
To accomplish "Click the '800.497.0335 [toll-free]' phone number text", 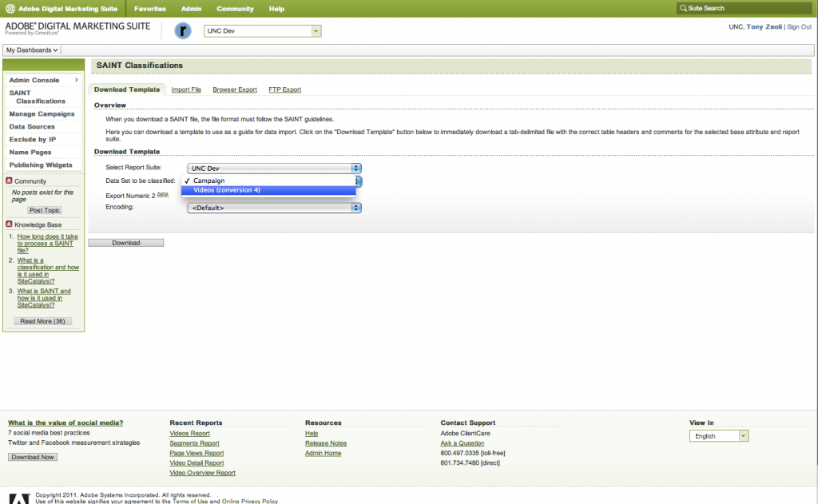I will (473, 454).
